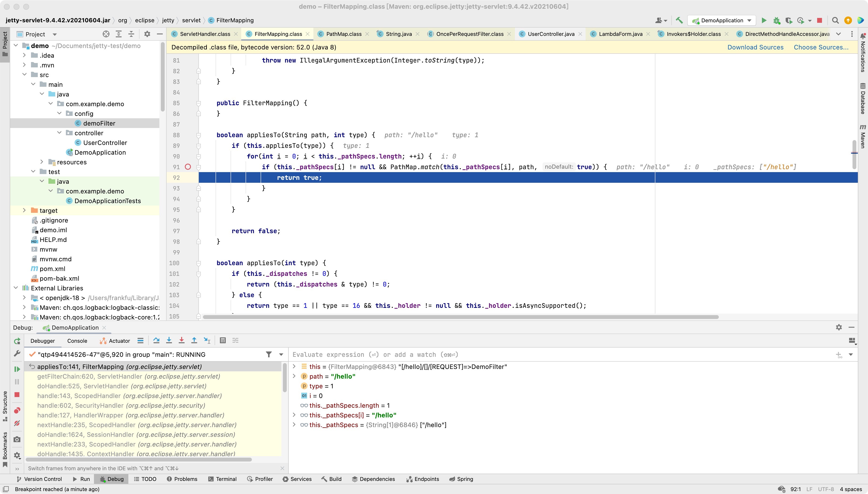Open the Notifications bell sidebar

tap(863, 53)
